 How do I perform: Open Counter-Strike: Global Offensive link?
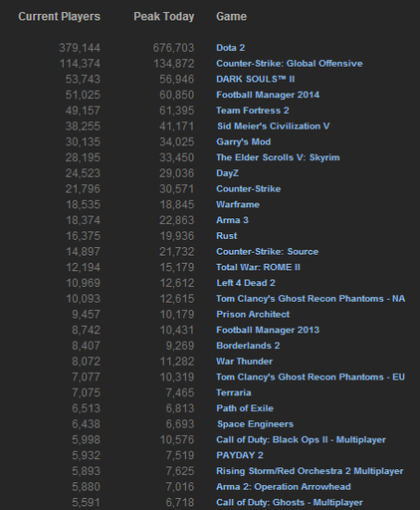pyautogui.click(x=290, y=64)
